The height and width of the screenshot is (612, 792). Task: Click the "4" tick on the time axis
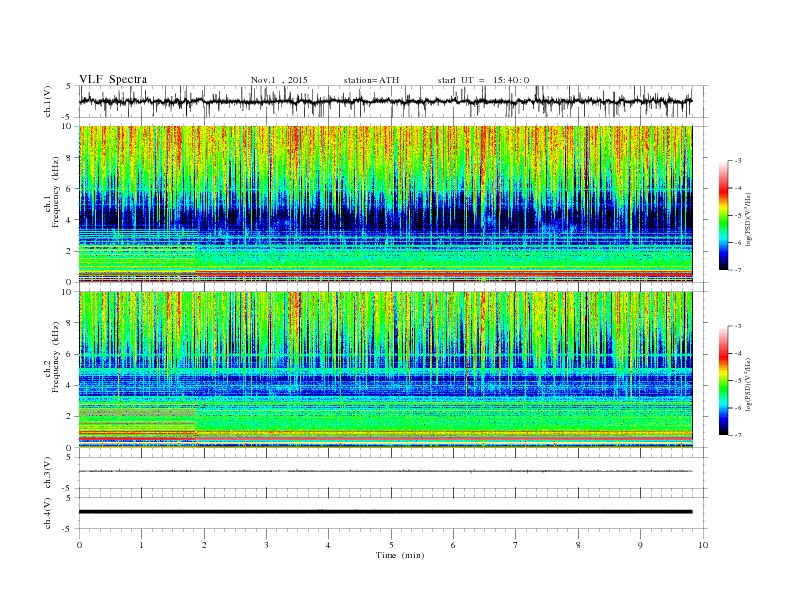(328, 545)
